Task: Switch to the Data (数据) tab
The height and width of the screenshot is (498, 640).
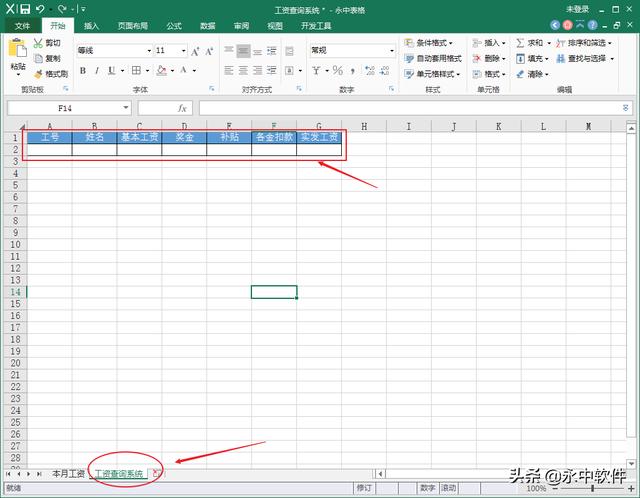Action: [208, 26]
